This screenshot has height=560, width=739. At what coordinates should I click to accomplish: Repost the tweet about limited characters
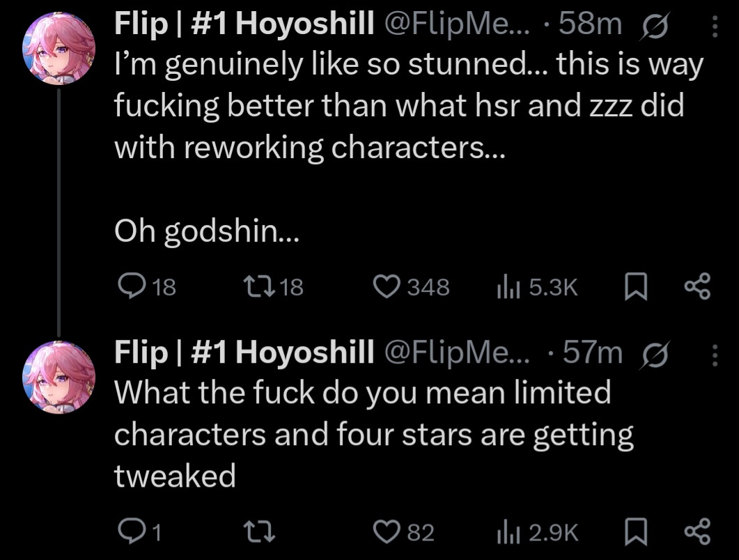(x=258, y=531)
